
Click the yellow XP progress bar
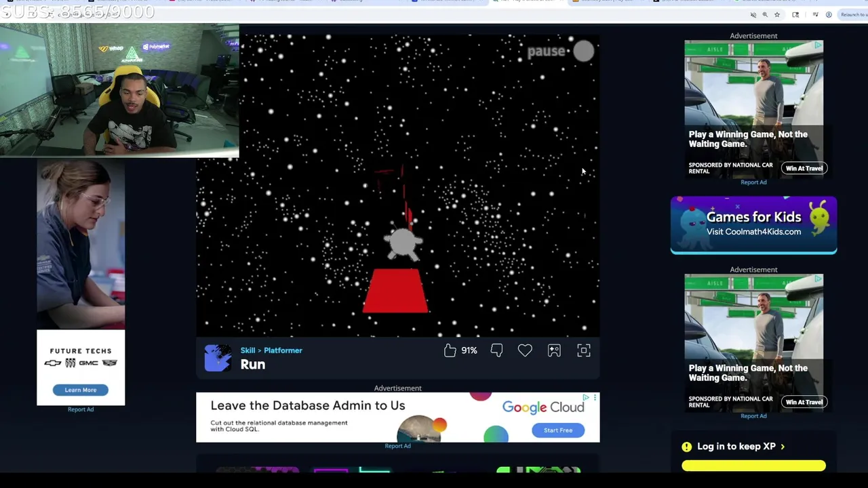pos(753,466)
